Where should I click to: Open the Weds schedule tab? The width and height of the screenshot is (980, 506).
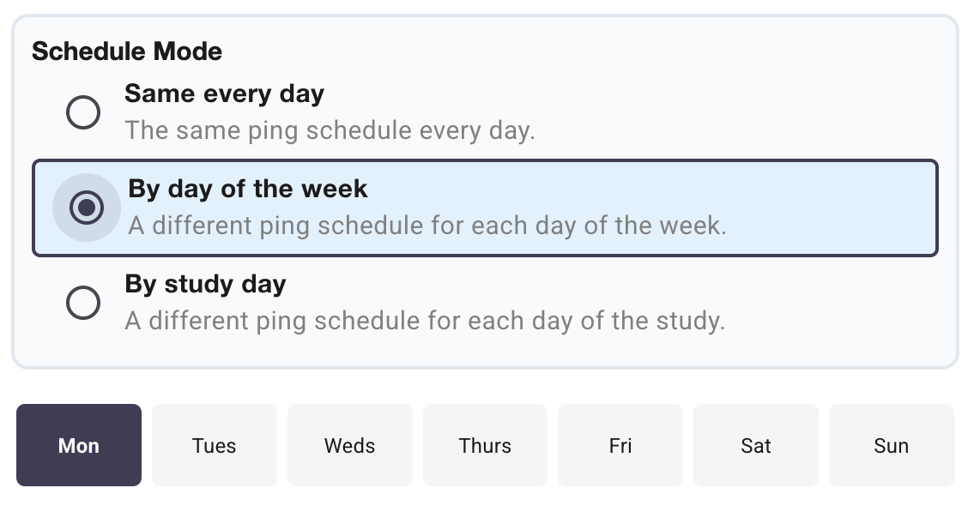[x=349, y=445]
